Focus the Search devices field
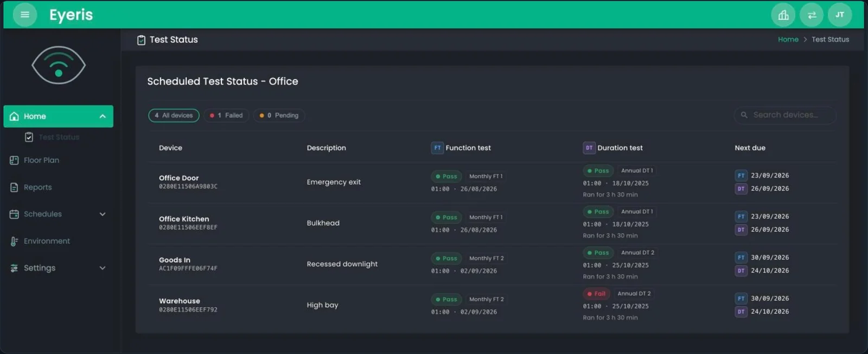This screenshot has height=354, width=868. [x=785, y=115]
